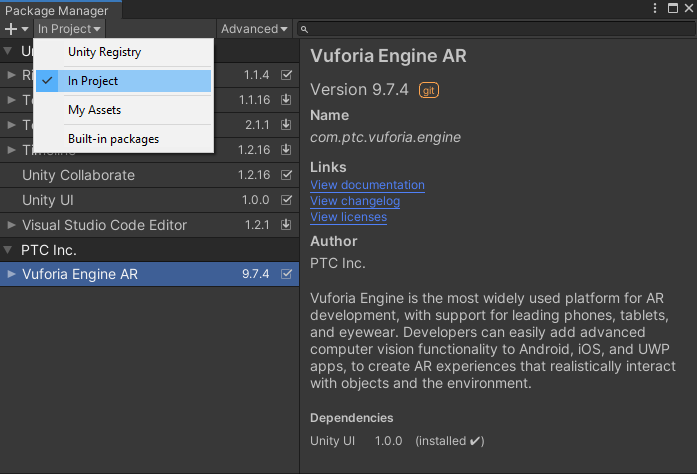Click the add package plus icon
This screenshot has height=474, width=697.
11,29
